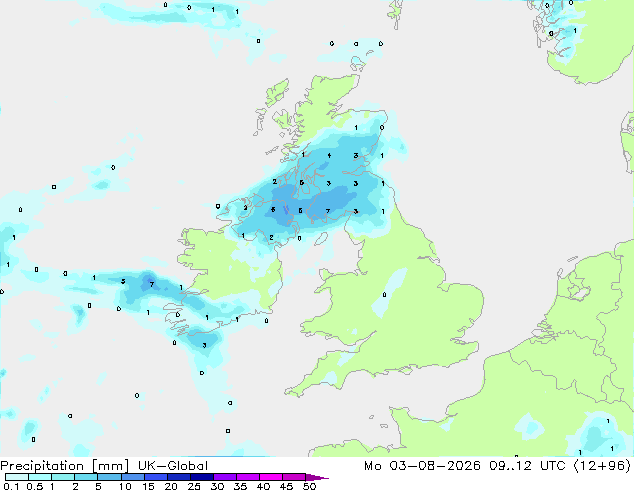Screen dimensions: 634x490
Task: Select the 35–40 mm legend color box
Action: pos(248,477)
